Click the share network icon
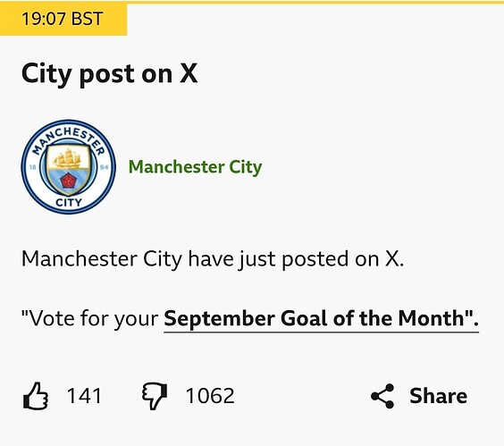Image resolution: width=504 pixels, height=446 pixels. pyautogui.click(x=382, y=396)
